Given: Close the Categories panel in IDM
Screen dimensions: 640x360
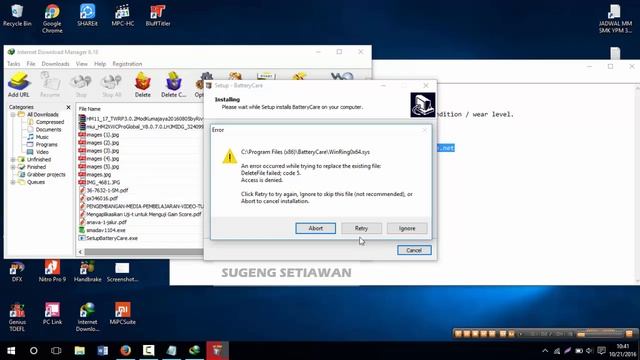Looking at the screenshot, I should coord(68,107).
